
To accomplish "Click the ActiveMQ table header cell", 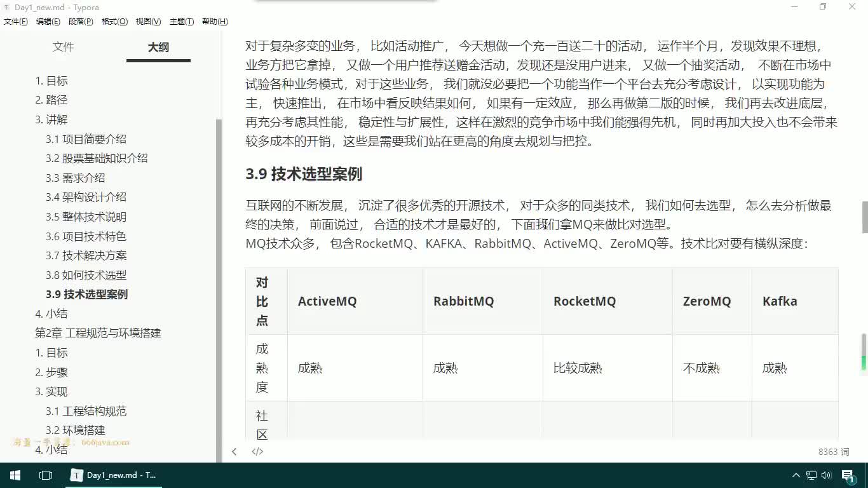I will [x=355, y=301].
